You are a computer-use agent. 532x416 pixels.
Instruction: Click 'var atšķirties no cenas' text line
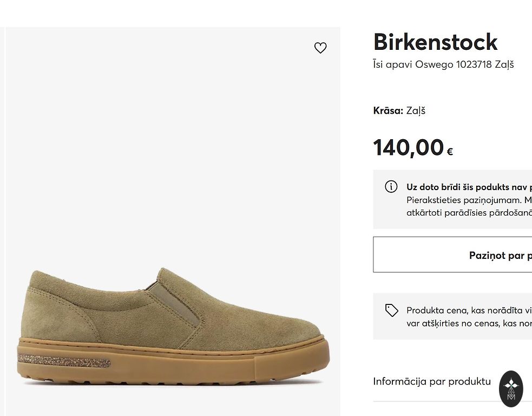tap(469, 323)
